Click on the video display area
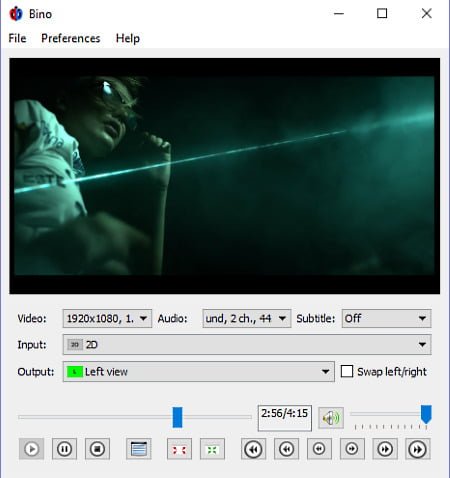This screenshot has height=478, width=450. (x=225, y=176)
